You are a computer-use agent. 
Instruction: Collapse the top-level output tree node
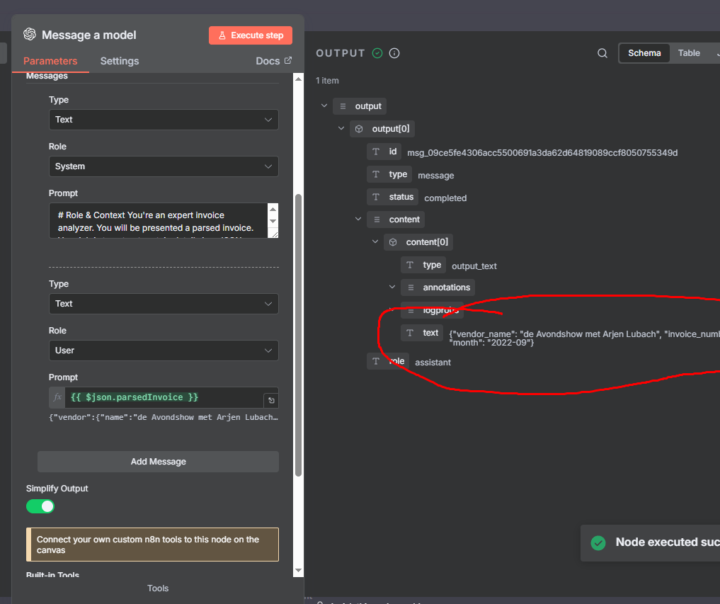tap(323, 106)
